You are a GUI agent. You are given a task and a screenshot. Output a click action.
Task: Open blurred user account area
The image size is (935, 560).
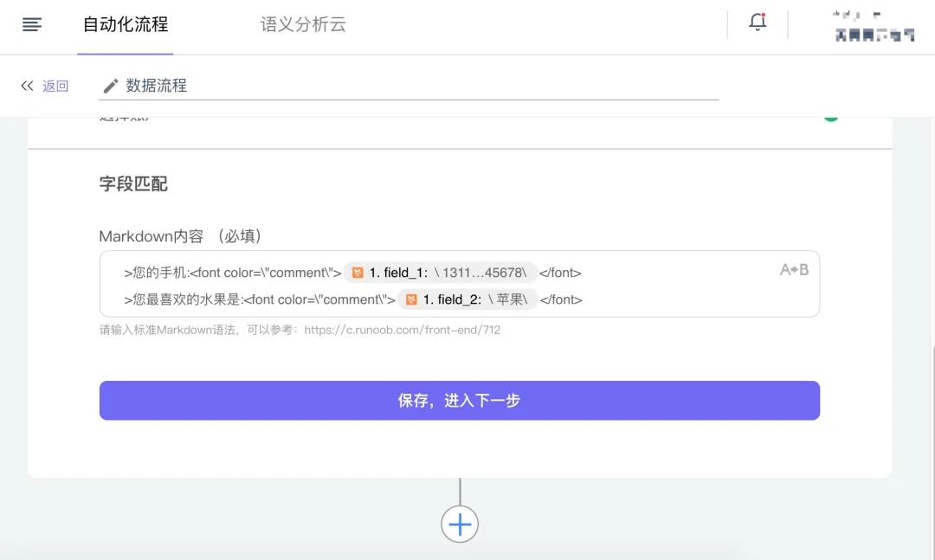(874, 27)
